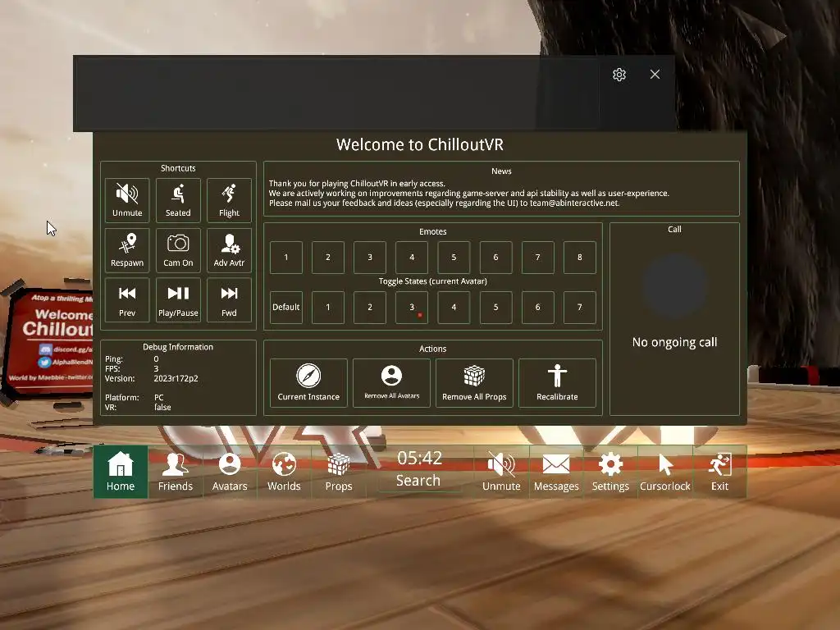Open the Worlds tab
Image resolution: width=840 pixels, height=630 pixels.
point(284,472)
